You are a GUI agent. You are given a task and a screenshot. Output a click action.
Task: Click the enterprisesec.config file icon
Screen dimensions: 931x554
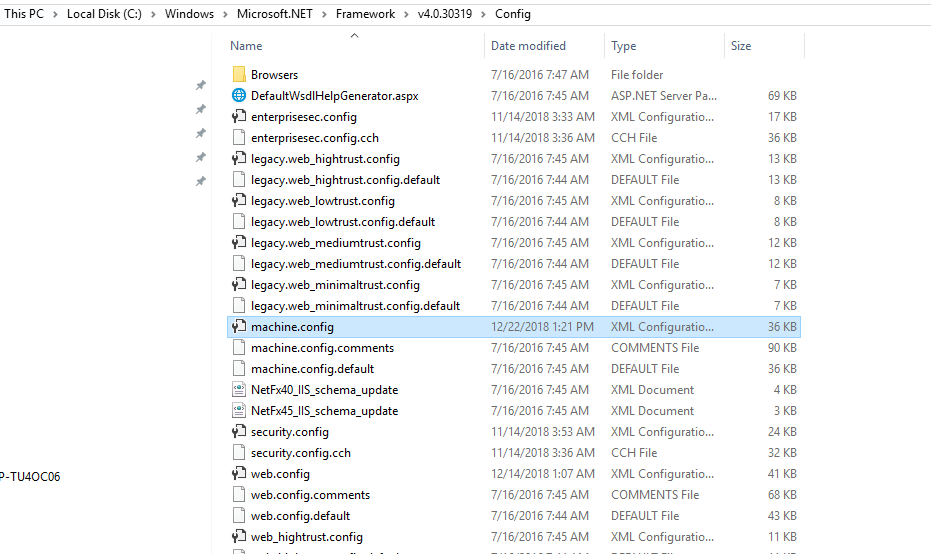239,116
